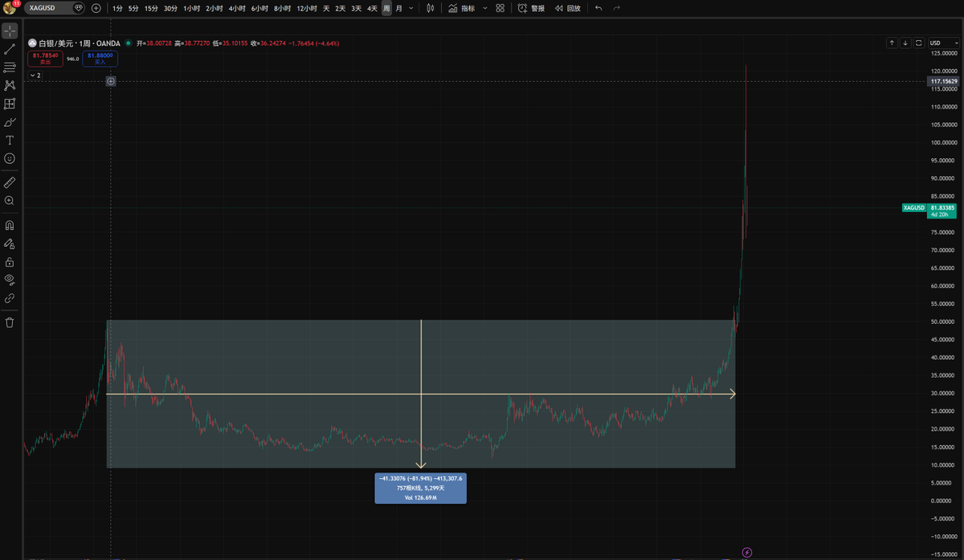
Task: Select the 8小时 timeframe
Action: click(282, 8)
